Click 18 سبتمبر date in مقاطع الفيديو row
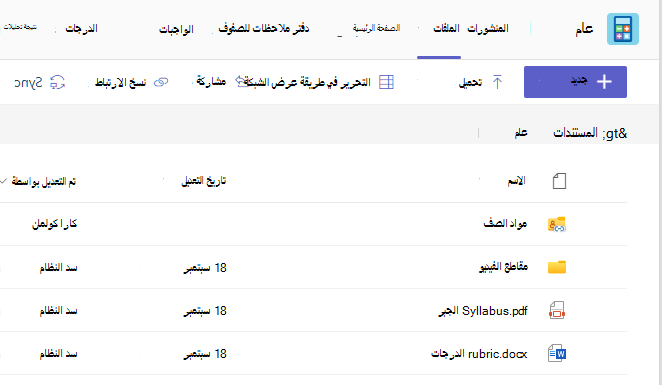This screenshot has height=385, width=662. pyautogui.click(x=205, y=268)
